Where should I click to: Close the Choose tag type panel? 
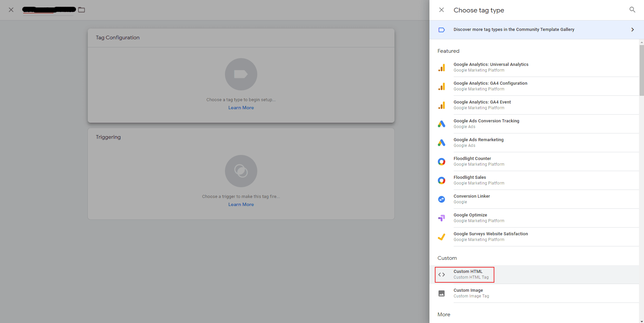(442, 10)
